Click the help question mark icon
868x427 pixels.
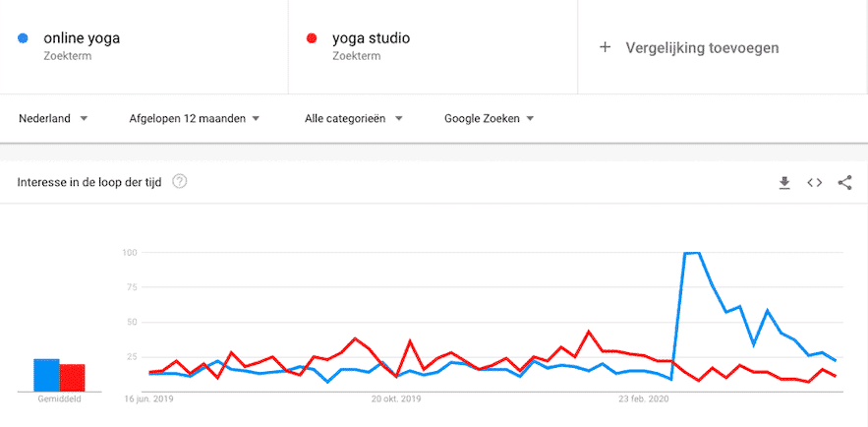[180, 182]
